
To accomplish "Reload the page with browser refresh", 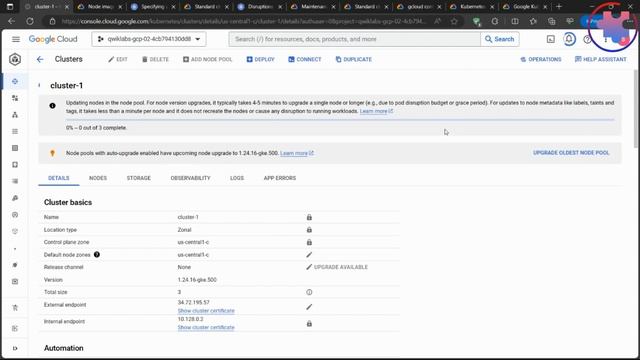I will click(30, 21).
